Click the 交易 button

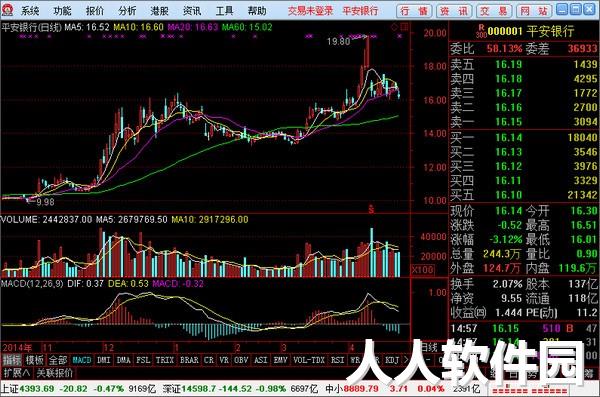tap(494, 11)
